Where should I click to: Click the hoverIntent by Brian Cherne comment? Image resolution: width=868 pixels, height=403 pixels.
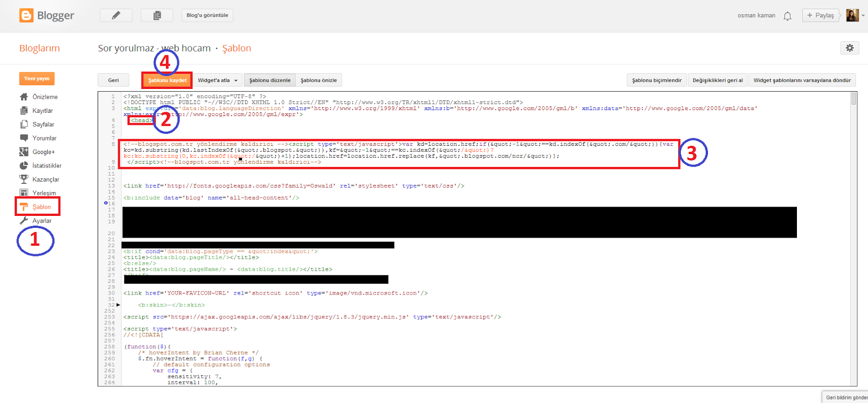(x=198, y=353)
